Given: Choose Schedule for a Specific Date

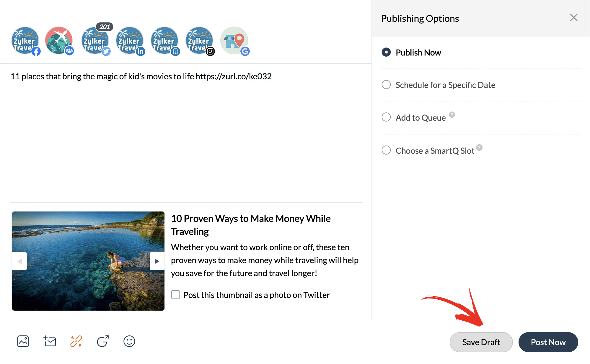Looking at the screenshot, I should click(x=386, y=85).
